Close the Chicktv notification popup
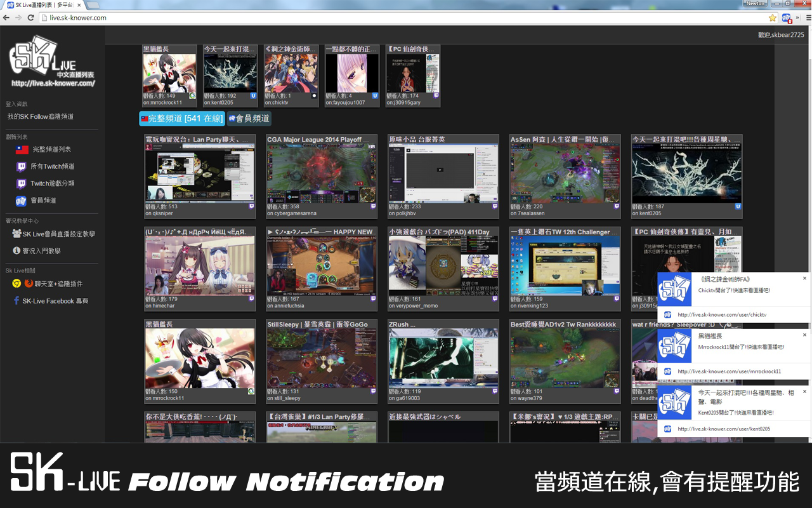The image size is (812, 508). click(x=805, y=278)
